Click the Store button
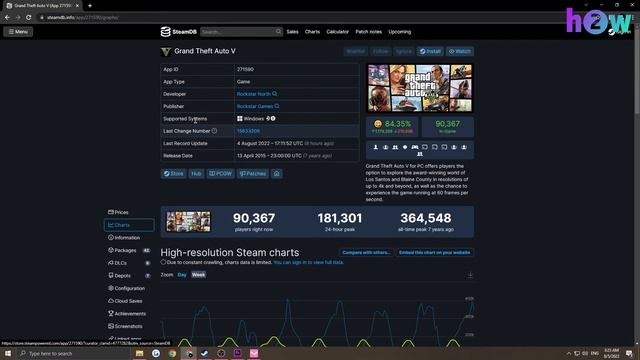Image resolution: width=640 pixels, height=360 pixels. pos(173,173)
